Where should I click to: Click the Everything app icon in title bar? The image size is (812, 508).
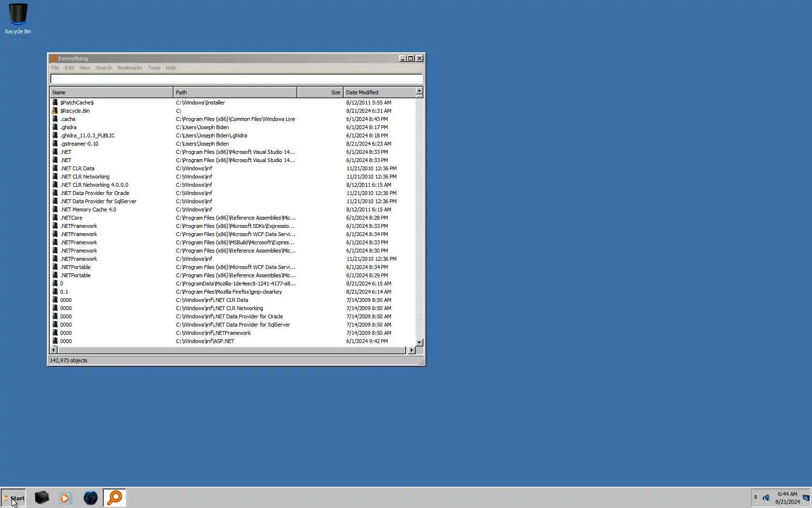point(54,59)
